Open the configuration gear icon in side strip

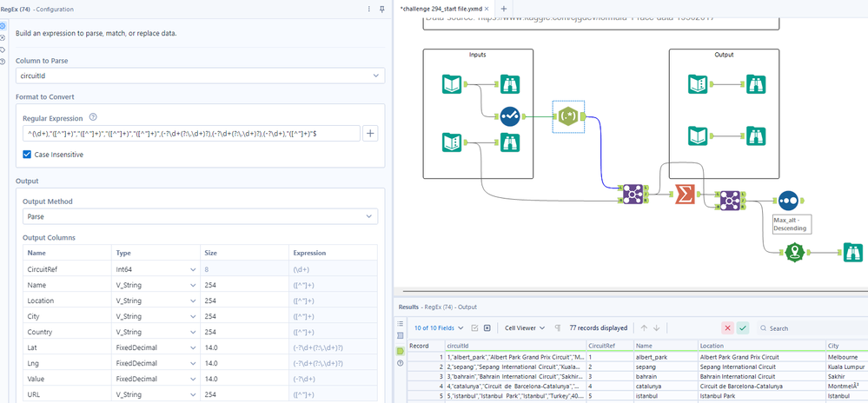pyautogui.click(x=3, y=26)
